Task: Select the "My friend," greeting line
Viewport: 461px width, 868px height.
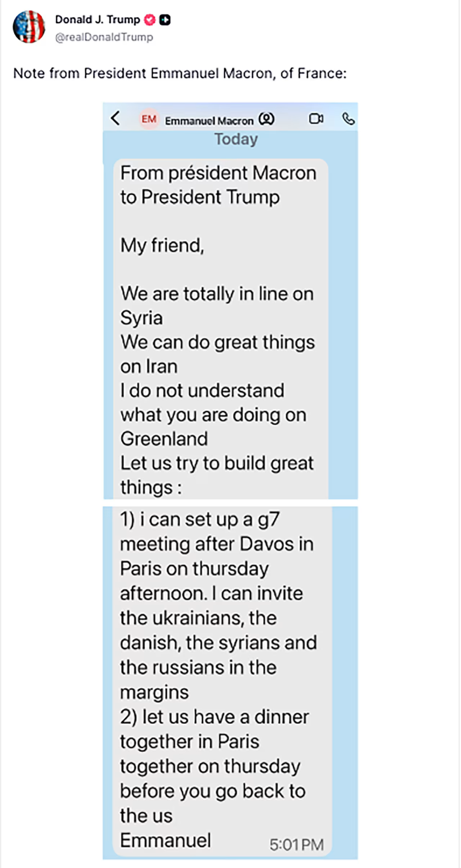Action: click(x=162, y=246)
